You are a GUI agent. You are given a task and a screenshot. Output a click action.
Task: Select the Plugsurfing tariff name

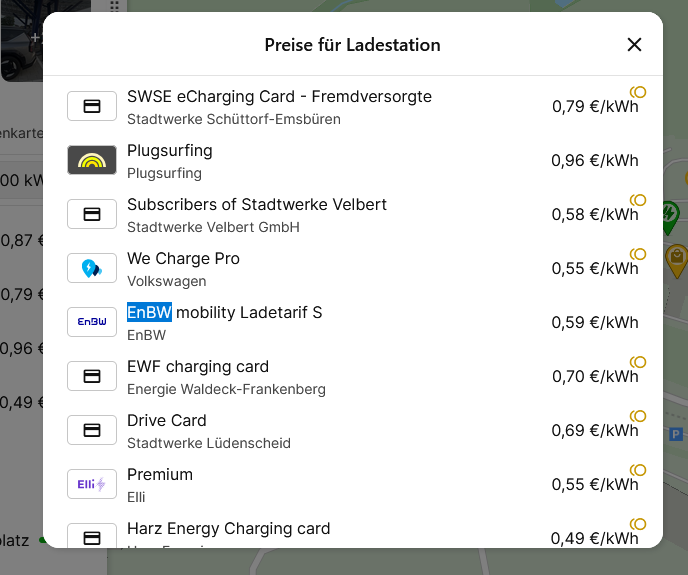(x=169, y=151)
